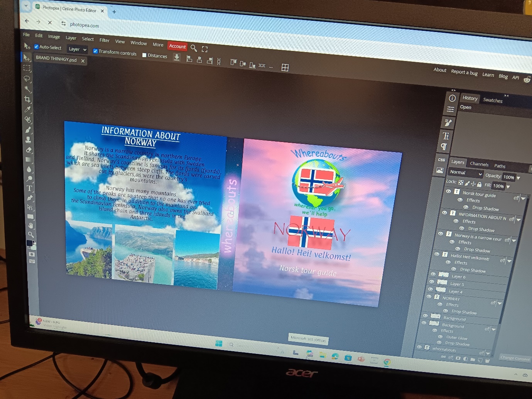The width and height of the screenshot is (532, 399).
Task: Toggle Quick Mask mode icon
Action: coord(32,254)
